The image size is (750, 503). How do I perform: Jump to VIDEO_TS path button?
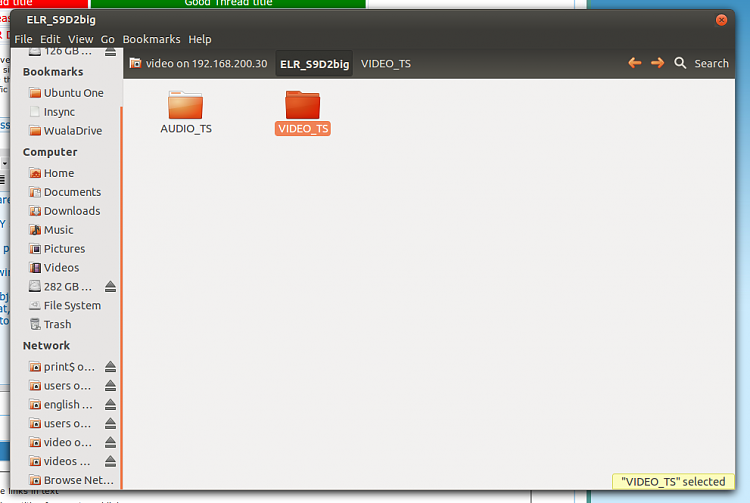pos(386,64)
